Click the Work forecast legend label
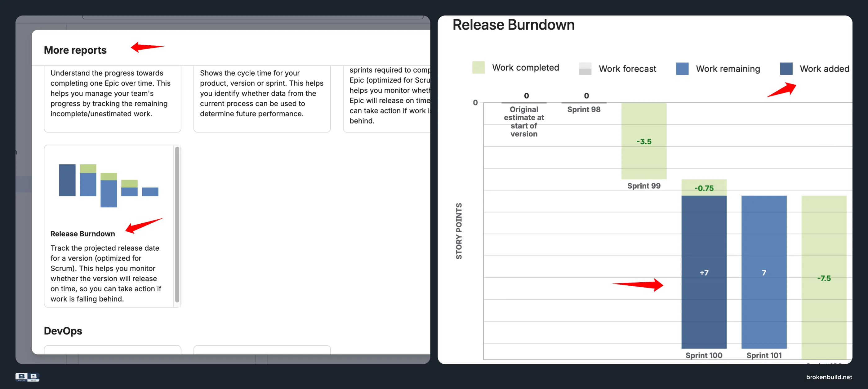 point(627,69)
